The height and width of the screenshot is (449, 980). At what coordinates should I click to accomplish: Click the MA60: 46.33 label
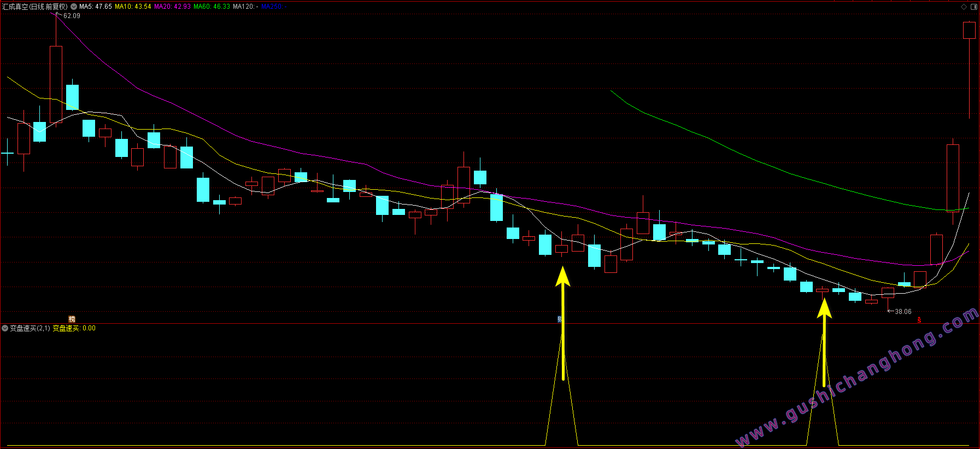pyautogui.click(x=212, y=7)
